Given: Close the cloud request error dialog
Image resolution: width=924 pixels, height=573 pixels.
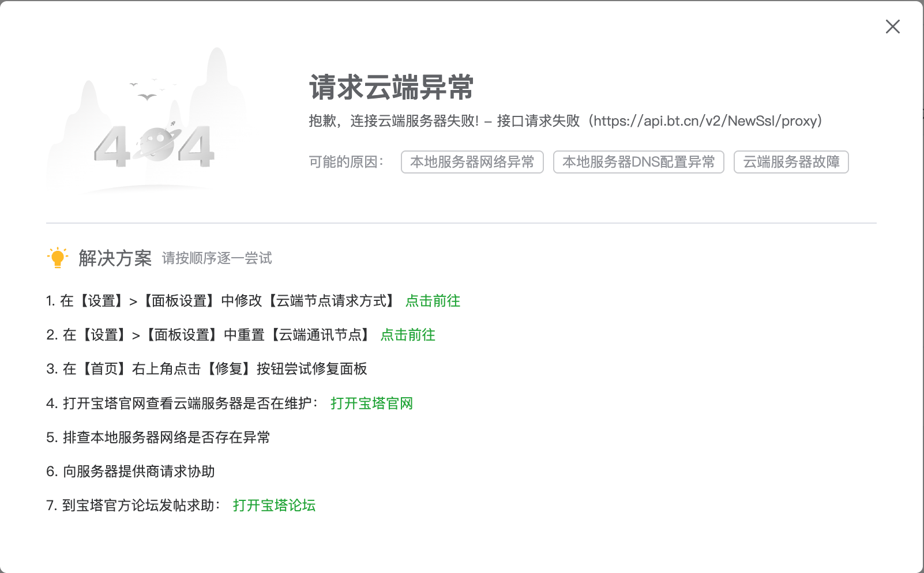Looking at the screenshot, I should point(892,27).
